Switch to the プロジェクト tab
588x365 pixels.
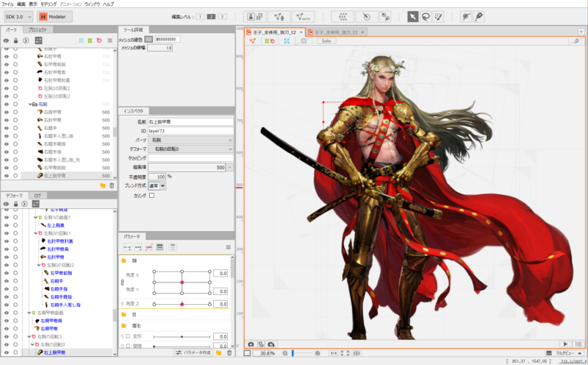(38, 29)
